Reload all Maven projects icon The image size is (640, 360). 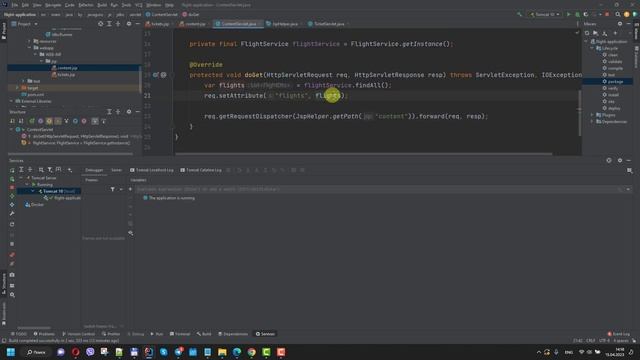click(587, 33)
